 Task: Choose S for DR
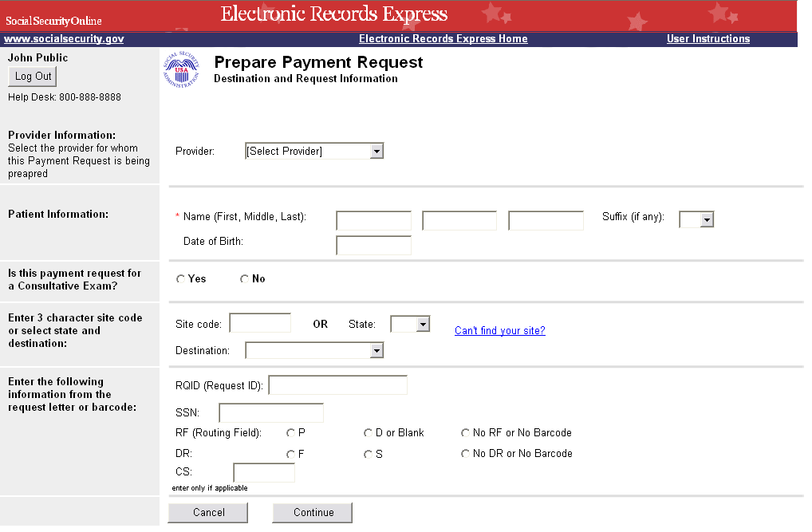368,455
